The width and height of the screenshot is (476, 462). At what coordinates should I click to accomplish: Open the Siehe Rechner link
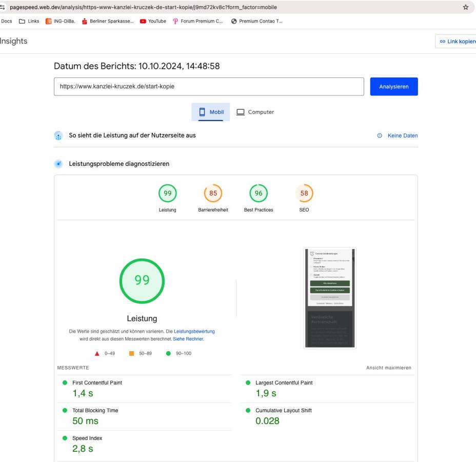tap(188, 339)
